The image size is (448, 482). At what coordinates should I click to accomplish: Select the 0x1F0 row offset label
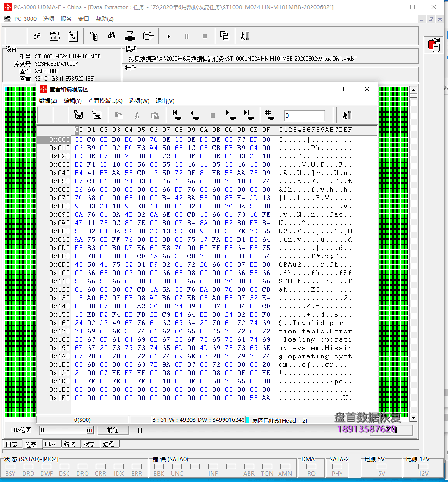[x=60, y=398]
